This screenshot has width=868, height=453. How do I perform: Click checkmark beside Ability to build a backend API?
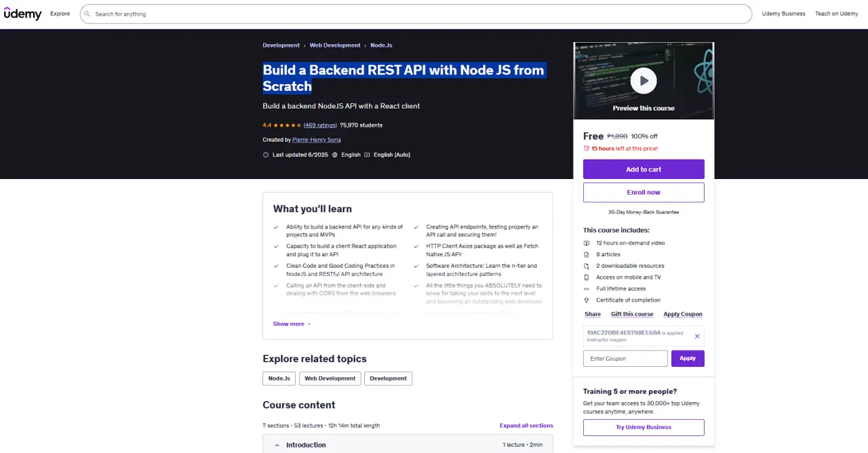coord(276,227)
